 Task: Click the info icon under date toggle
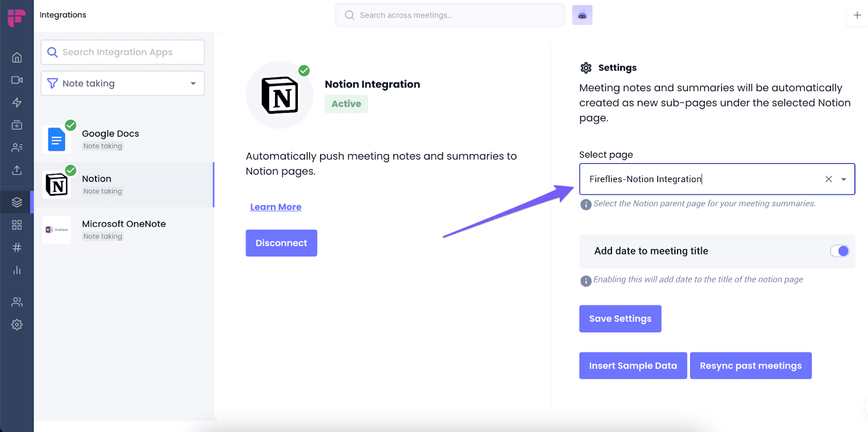pyautogui.click(x=586, y=281)
